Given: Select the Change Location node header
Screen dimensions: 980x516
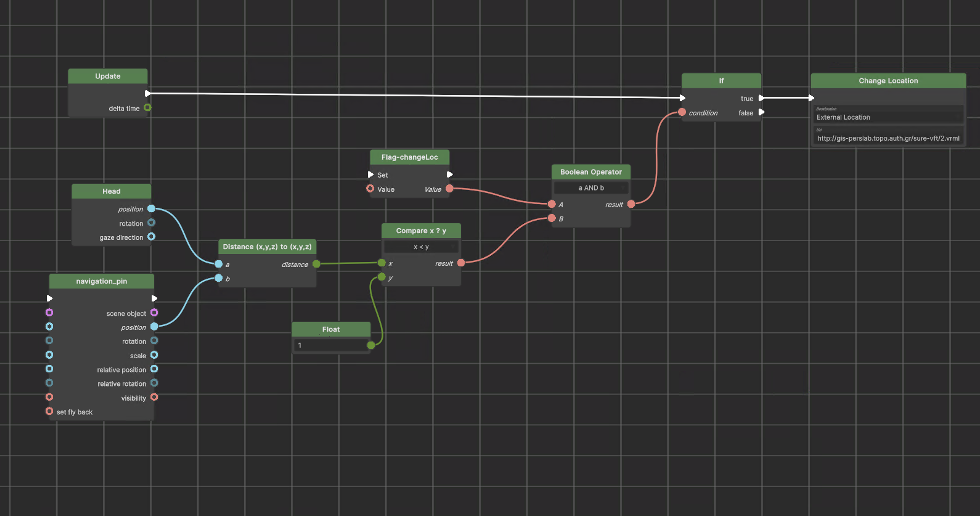Looking at the screenshot, I should [888, 81].
